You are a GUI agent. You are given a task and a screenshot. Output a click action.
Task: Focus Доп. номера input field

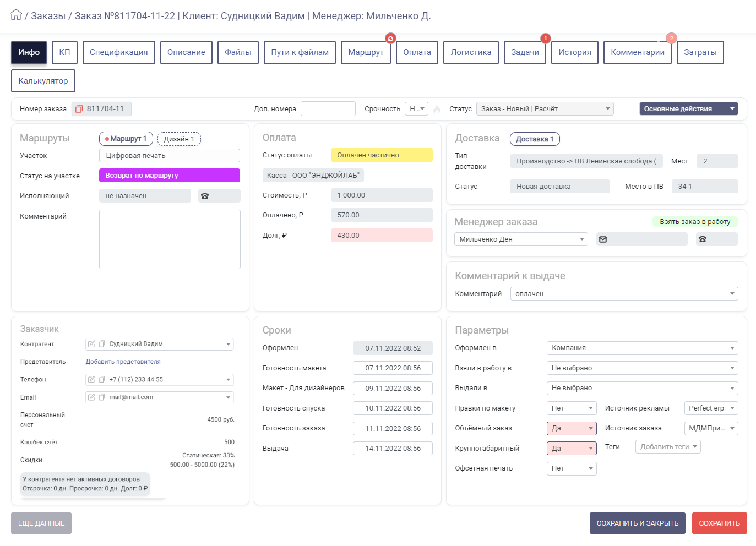tap(328, 109)
